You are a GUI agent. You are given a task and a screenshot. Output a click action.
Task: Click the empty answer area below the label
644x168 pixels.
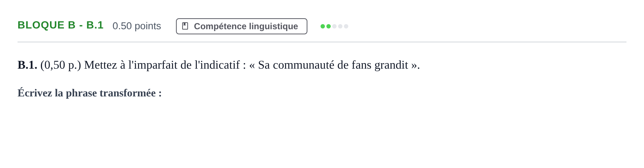tap(322, 131)
